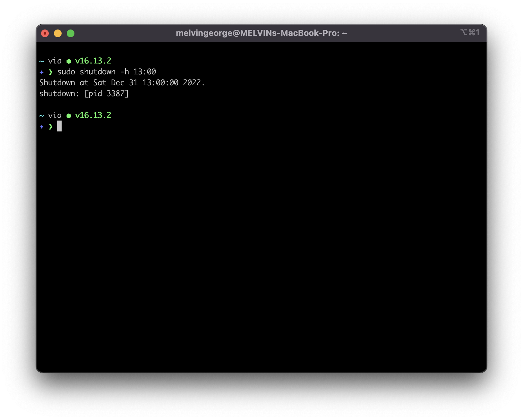Select the second Node.js hexagon near lower prompt
Viewport: 523px width, 420px height.
point(69,115)
